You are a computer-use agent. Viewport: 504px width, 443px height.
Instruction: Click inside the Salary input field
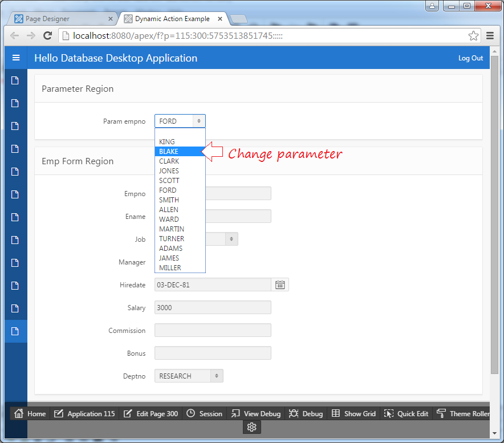[x=213, y=308]
